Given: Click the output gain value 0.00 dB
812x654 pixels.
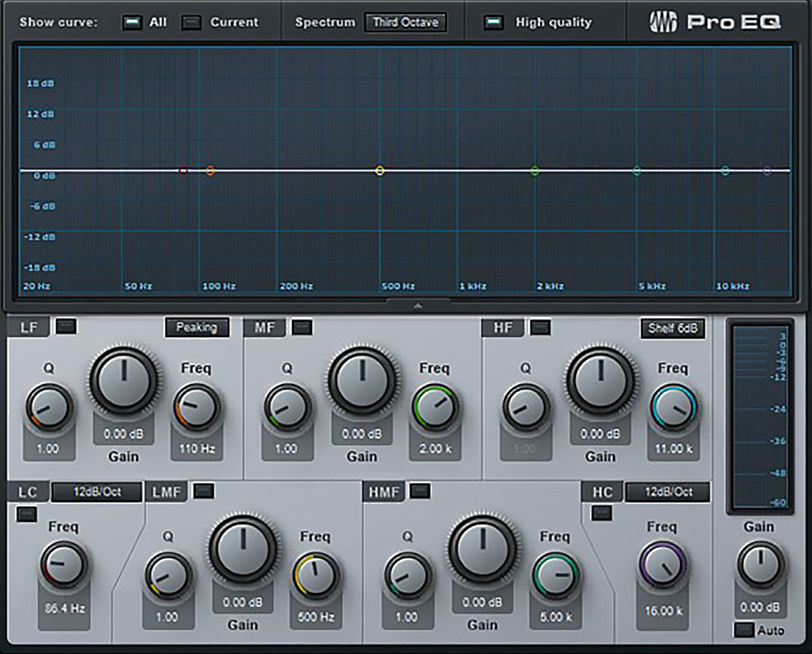Looking at the screenshot, I should coord(760,608).
